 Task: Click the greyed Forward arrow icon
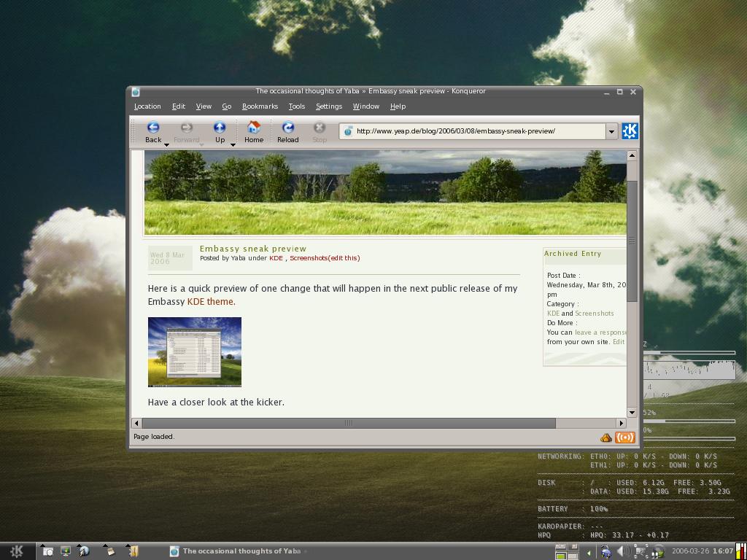(x=186, y=127)
